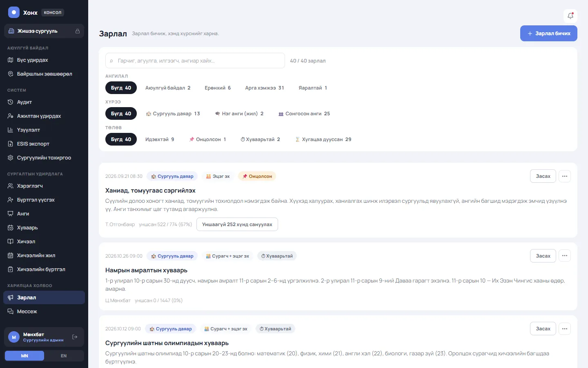Click the ESIS экспорт file icon
Screen dimensions: 588x368
pyautogui.click(x=11, y=144)
